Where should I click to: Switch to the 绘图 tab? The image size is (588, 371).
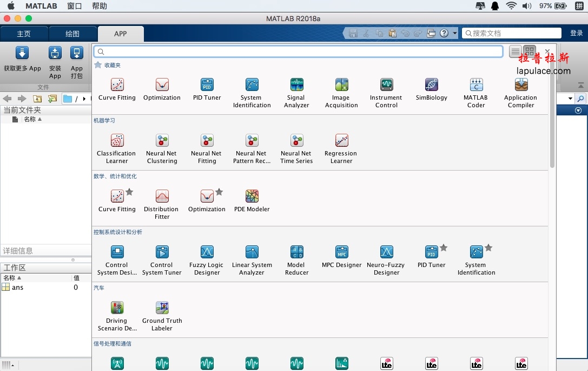72,34
